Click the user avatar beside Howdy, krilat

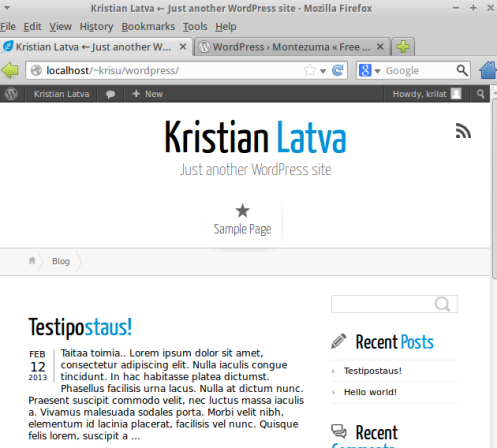pos(456,94)
